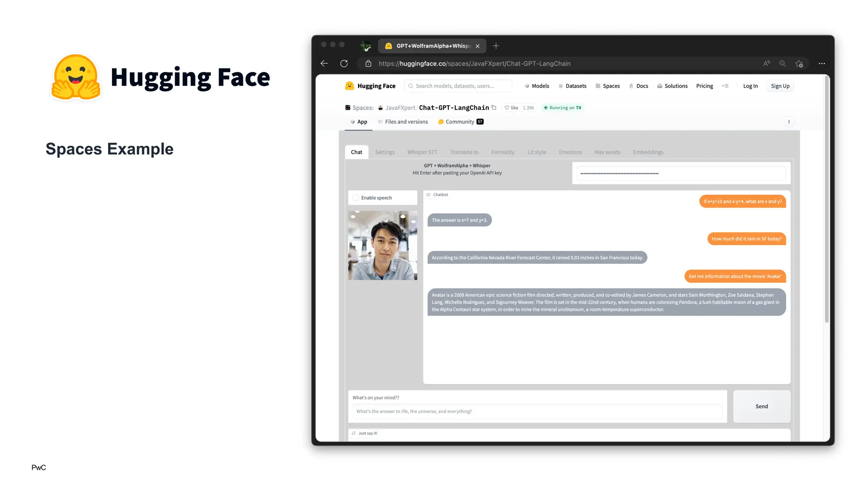The width and height of the screenshot is (868, 488).
Task: Open the Formality tab
Action: (x=503, y=152)
